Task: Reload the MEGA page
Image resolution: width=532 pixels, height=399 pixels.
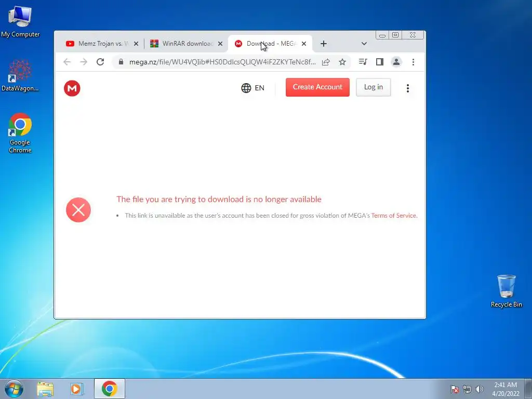Action: click(x=100, y=62)
